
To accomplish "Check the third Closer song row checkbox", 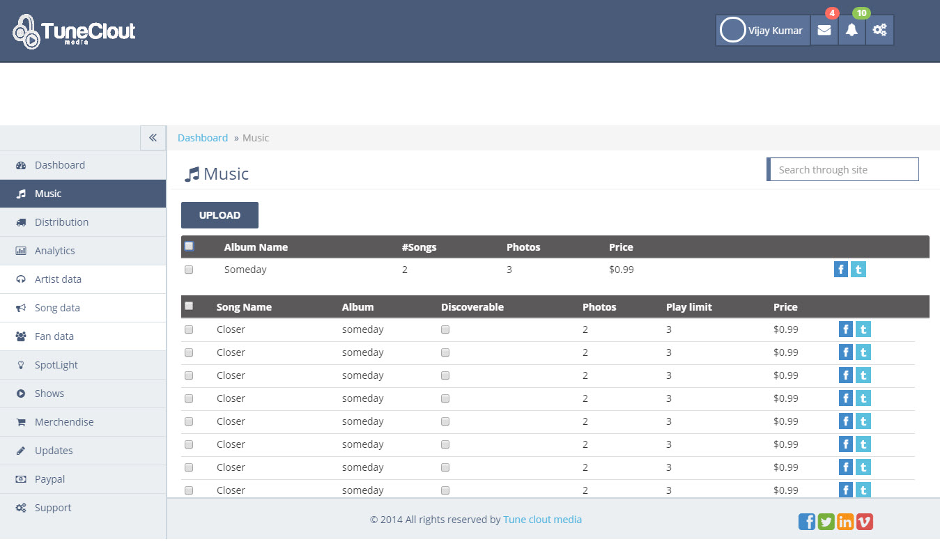I will (189, 375).
